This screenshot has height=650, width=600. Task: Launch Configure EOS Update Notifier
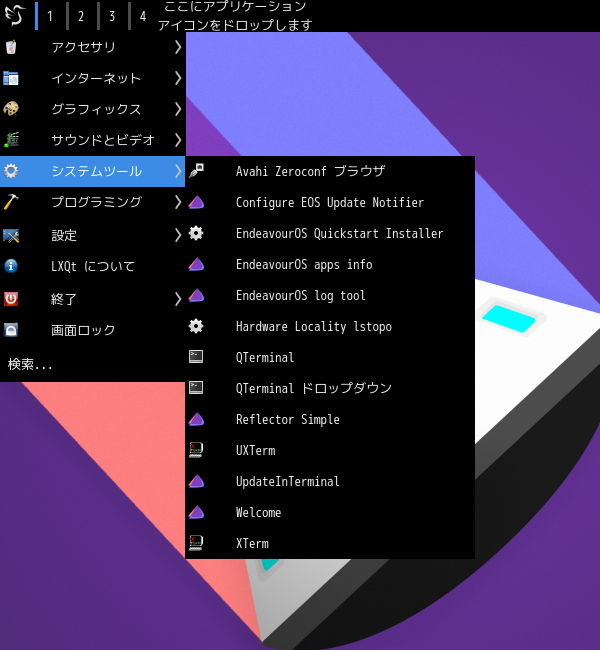point(330,202)
